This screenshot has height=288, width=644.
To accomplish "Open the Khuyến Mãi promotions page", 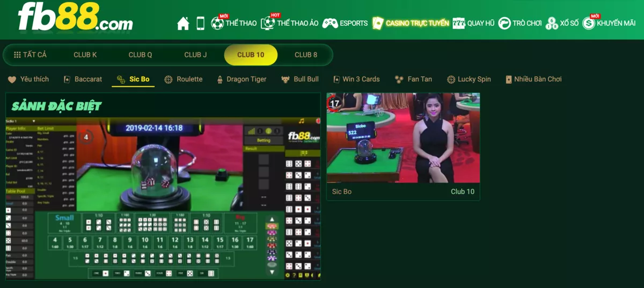I will 609,23.
